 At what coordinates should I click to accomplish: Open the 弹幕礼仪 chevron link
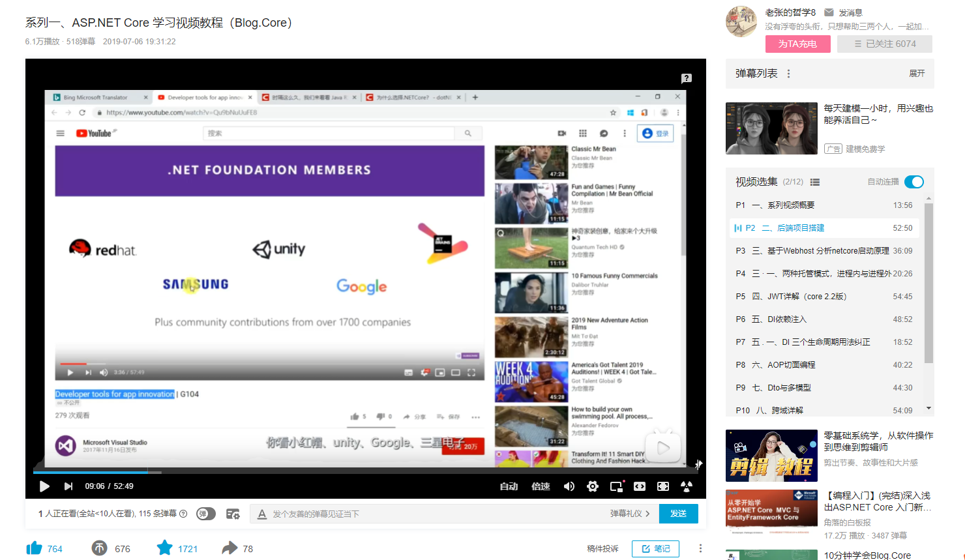pos(630,514)
